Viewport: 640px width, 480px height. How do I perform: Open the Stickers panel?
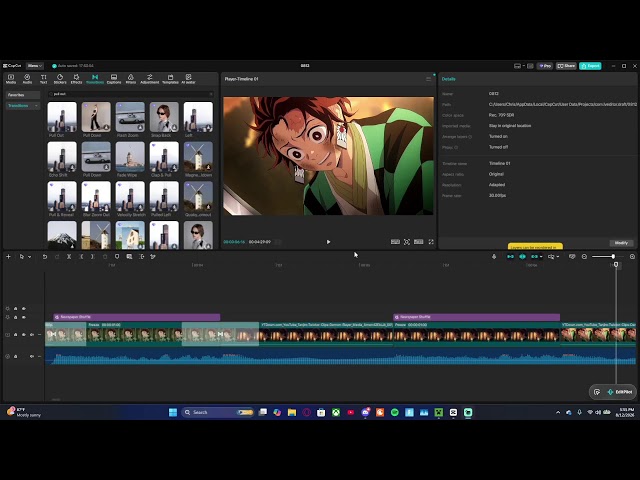60,79
